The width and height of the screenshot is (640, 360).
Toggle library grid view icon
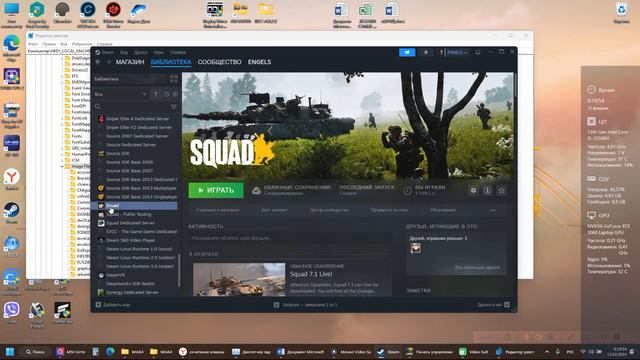click(174, 79)
